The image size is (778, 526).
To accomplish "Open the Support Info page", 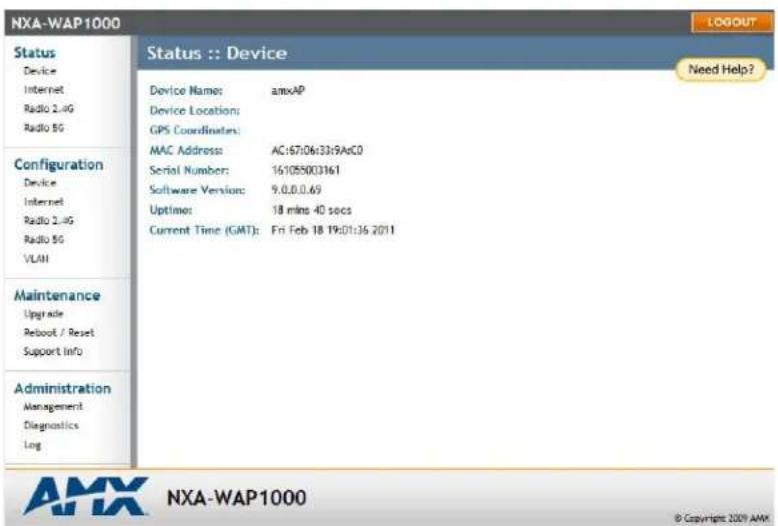I will tap(53, 351).
